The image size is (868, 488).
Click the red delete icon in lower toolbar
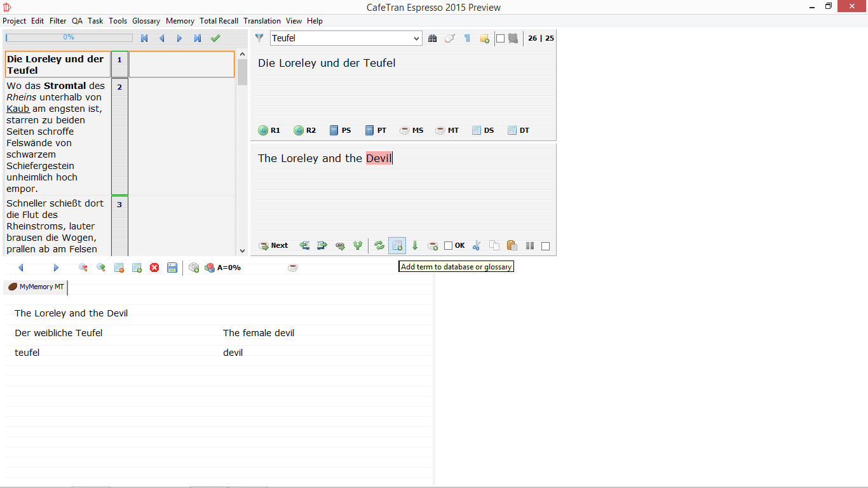point(154,268)
